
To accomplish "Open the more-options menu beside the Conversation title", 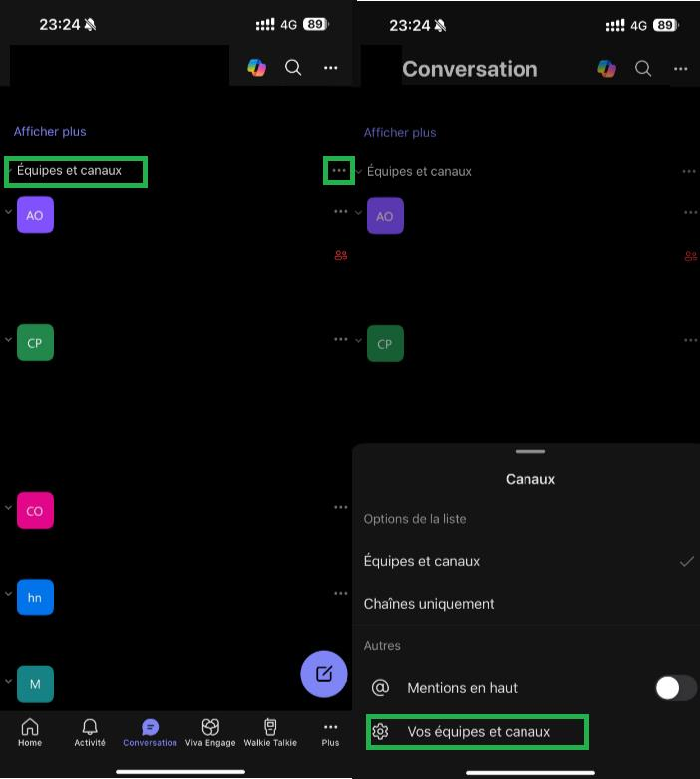I will click(x=681, y=69).
